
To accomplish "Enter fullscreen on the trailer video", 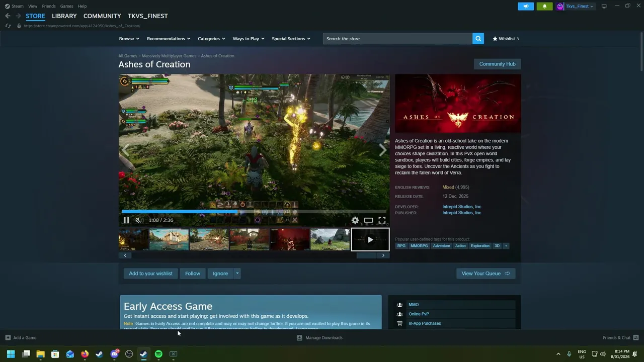I will tap(382, 220).
